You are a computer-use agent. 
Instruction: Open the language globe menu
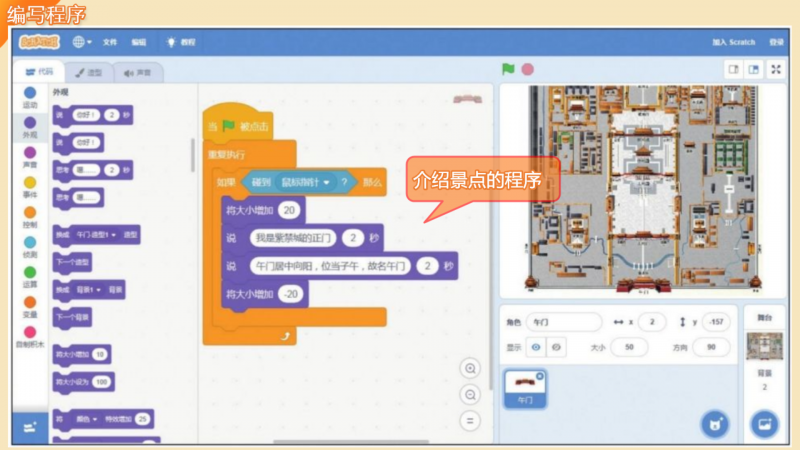point(82,42)
